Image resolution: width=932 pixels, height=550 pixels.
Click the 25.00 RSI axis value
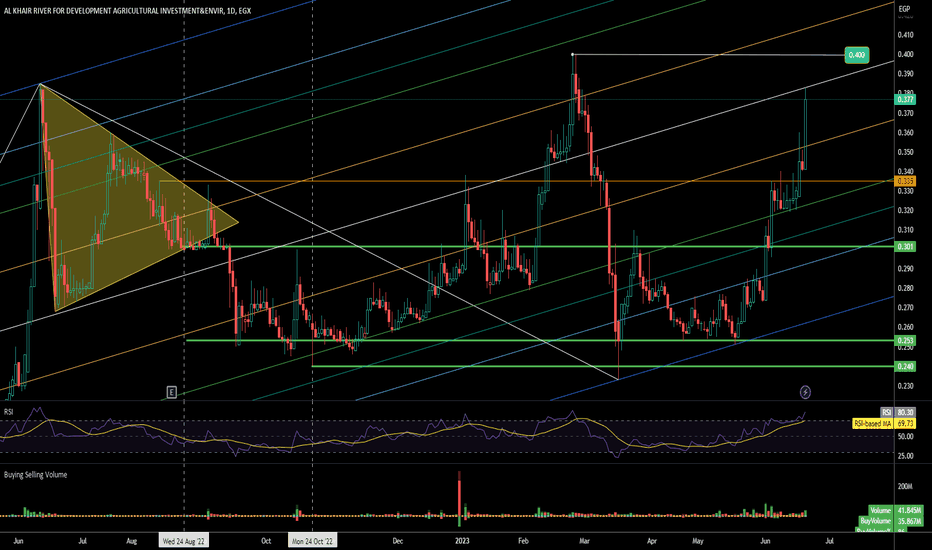pyautogui.click(x=906, y=456)
